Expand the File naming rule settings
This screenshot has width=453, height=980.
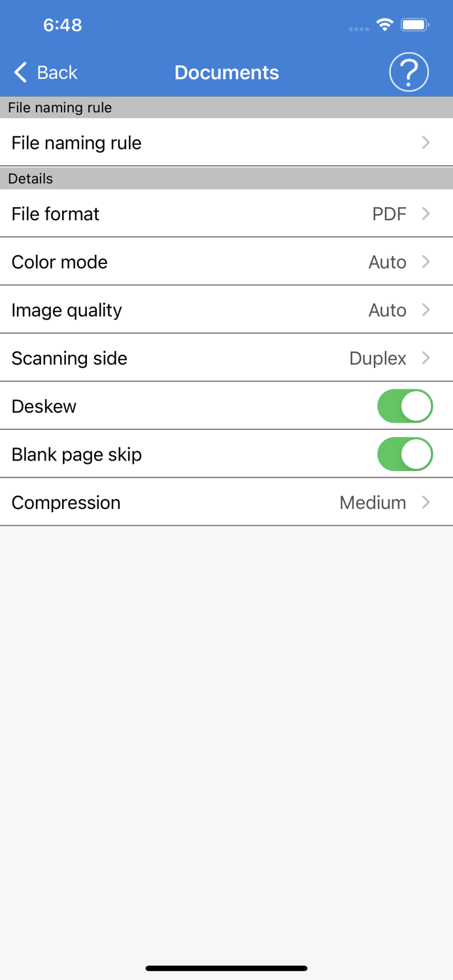[226, 142]
